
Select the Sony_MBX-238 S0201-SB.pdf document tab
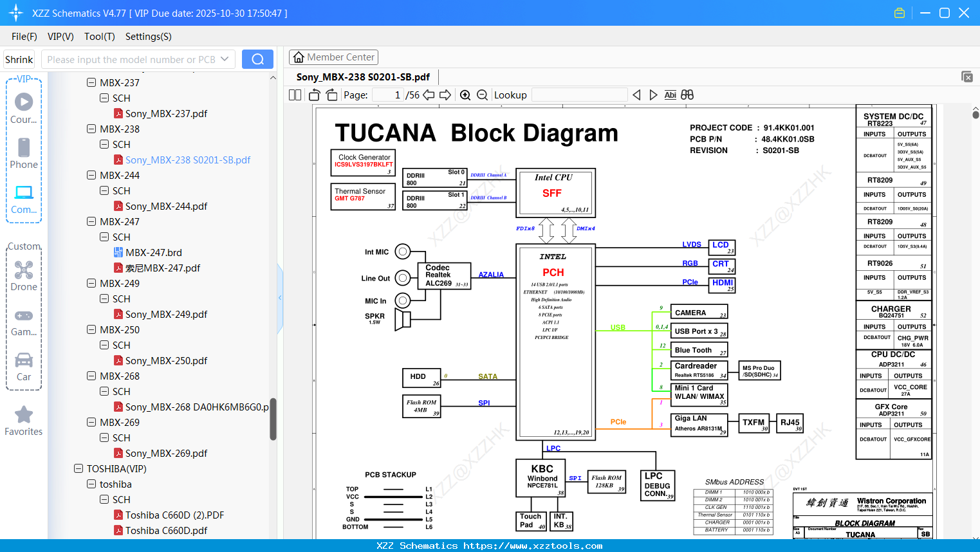tap(363, 77)
